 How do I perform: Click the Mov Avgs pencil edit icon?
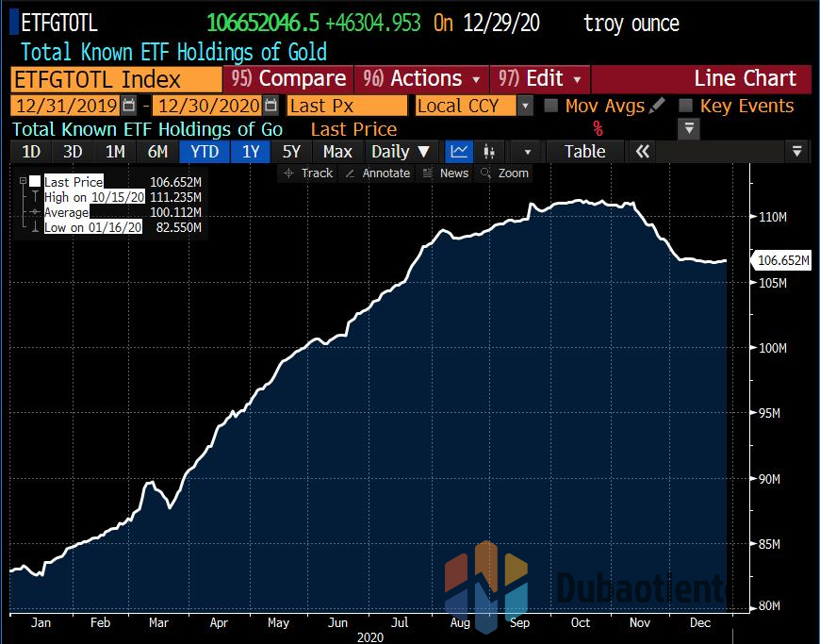point(656,106)
